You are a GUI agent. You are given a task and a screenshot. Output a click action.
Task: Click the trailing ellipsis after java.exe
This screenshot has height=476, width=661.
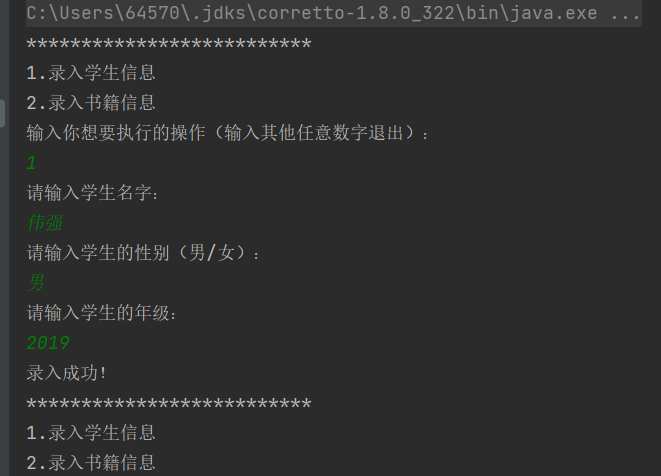[x=625, y=13]
